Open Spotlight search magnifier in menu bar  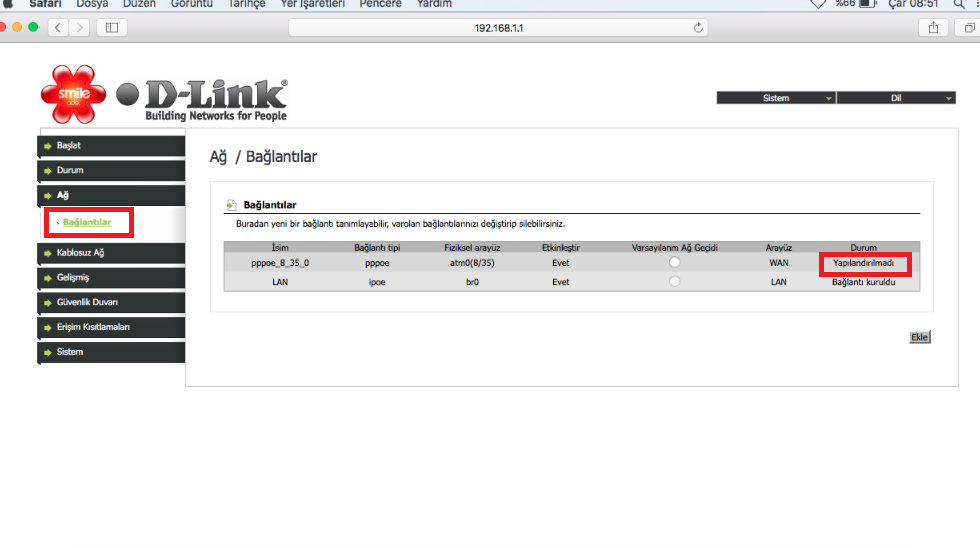[x=958, y=4]
